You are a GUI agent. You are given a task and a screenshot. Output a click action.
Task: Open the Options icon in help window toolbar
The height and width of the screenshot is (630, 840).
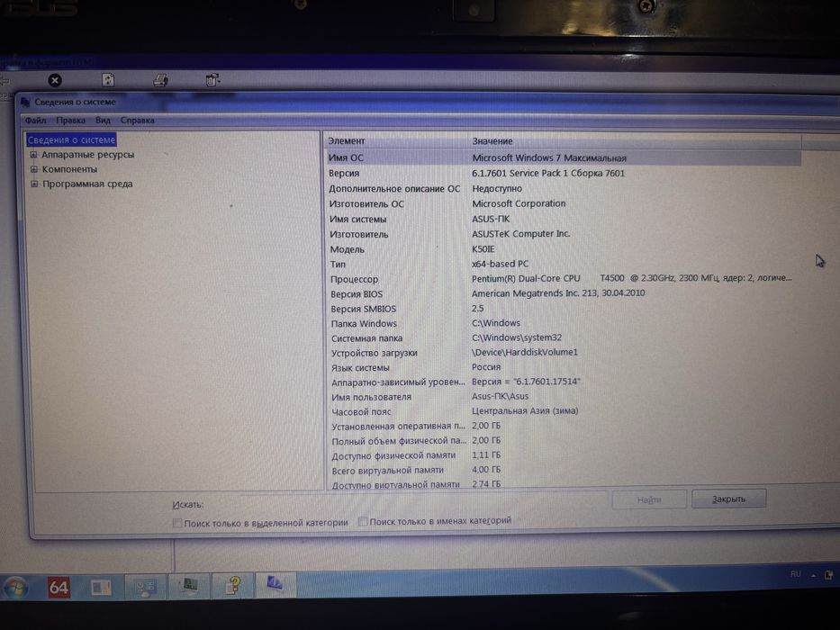pyautogui.click(x=212, y=80)
